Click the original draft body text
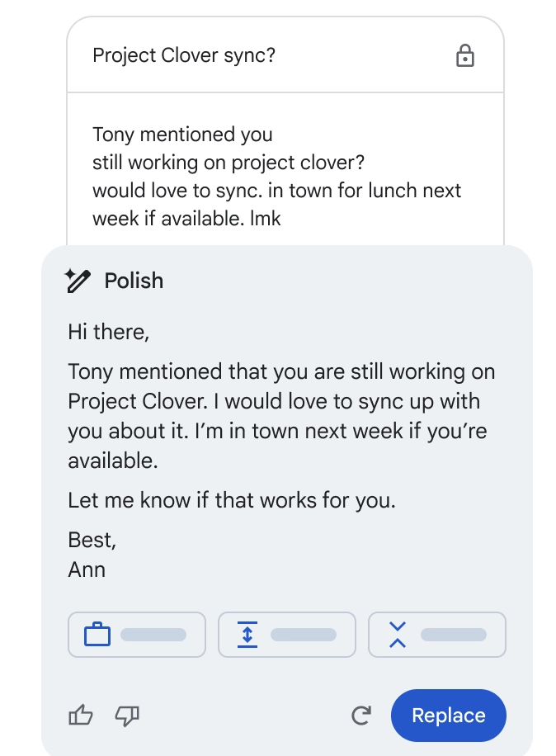This screenshot has width=556, height=756. coord(276,176)
